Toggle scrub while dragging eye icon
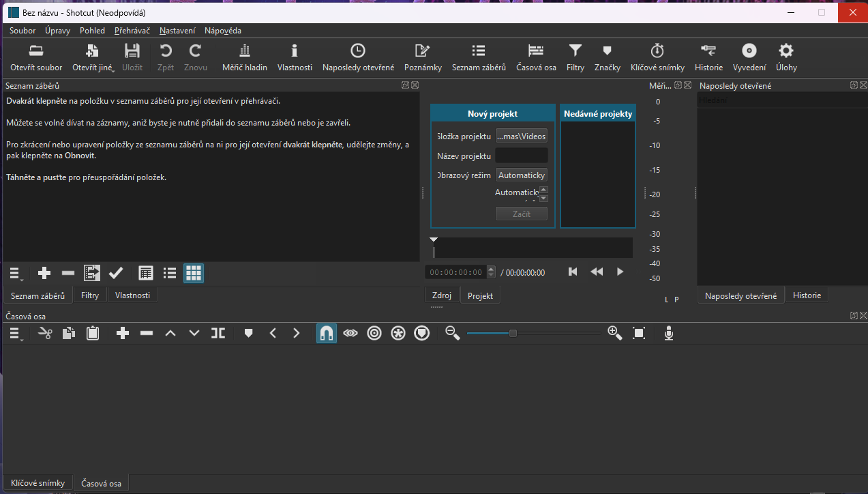Image resolution: width=868 pixels, height=494 pixels. pyautogui.click(x=350, y=333)
